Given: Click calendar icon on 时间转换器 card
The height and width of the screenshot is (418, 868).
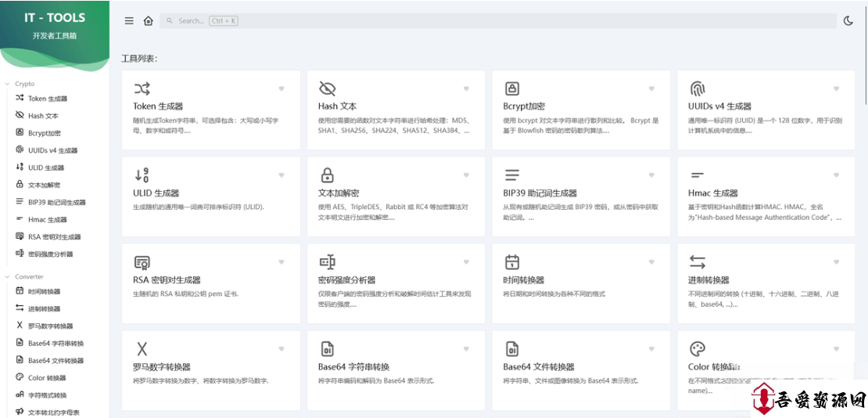Looking at the screenshot, I should click(512, 262).
